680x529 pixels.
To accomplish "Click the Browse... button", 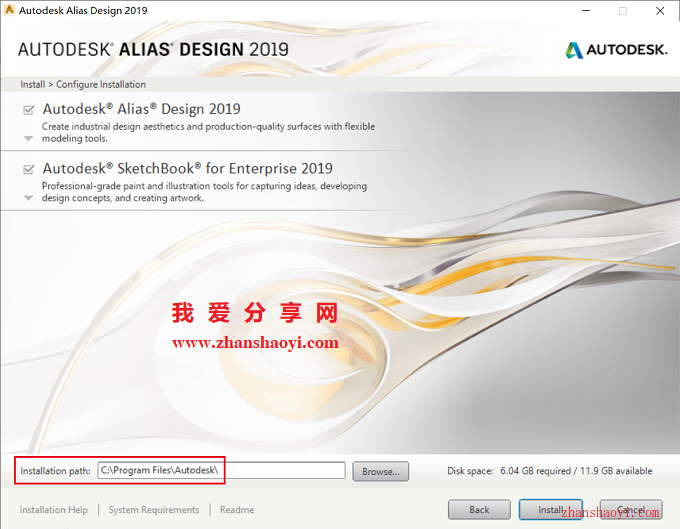I will (x=380, y=471).
